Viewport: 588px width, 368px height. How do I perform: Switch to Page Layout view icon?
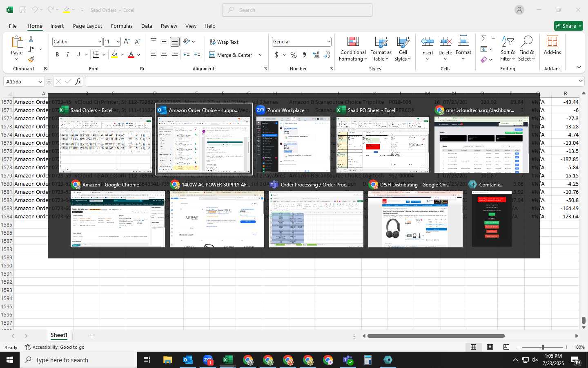pos(490,347)
